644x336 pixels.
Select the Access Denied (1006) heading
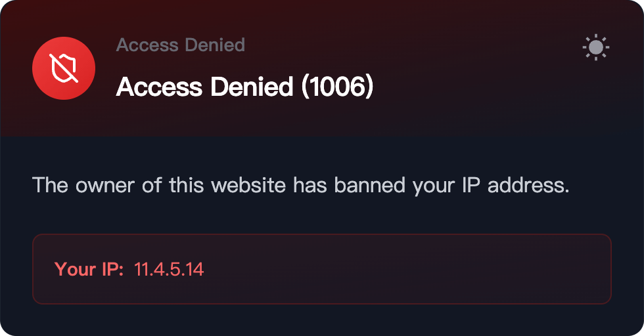coord(244,87)
